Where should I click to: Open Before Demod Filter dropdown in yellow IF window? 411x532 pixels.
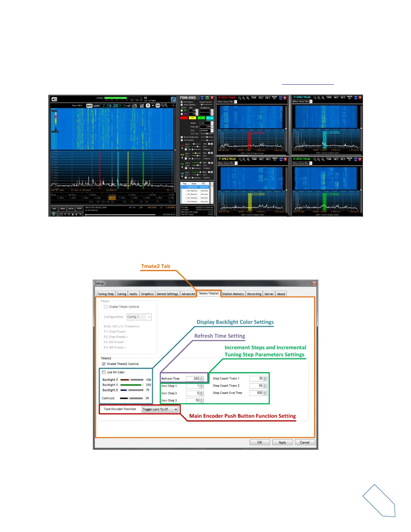point(228,163)
